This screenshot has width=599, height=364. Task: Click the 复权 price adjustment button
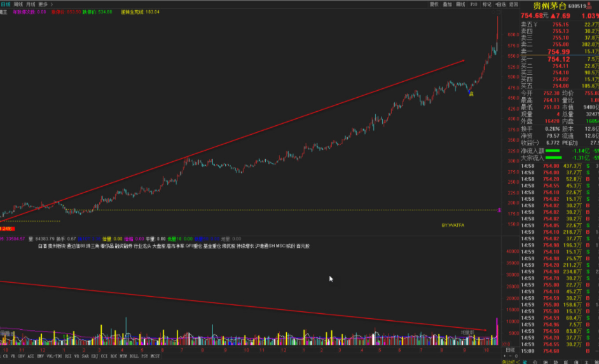(x=434, y=4)
